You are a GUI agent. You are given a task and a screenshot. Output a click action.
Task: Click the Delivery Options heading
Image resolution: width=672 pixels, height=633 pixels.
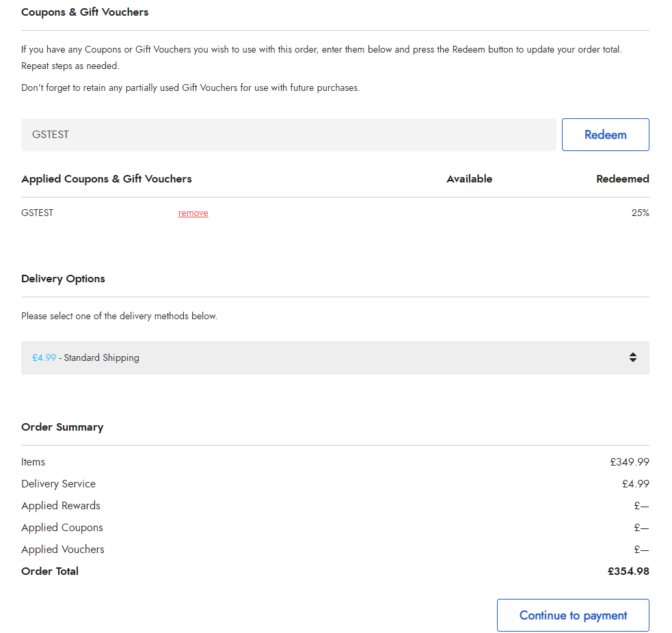[63, 279]
